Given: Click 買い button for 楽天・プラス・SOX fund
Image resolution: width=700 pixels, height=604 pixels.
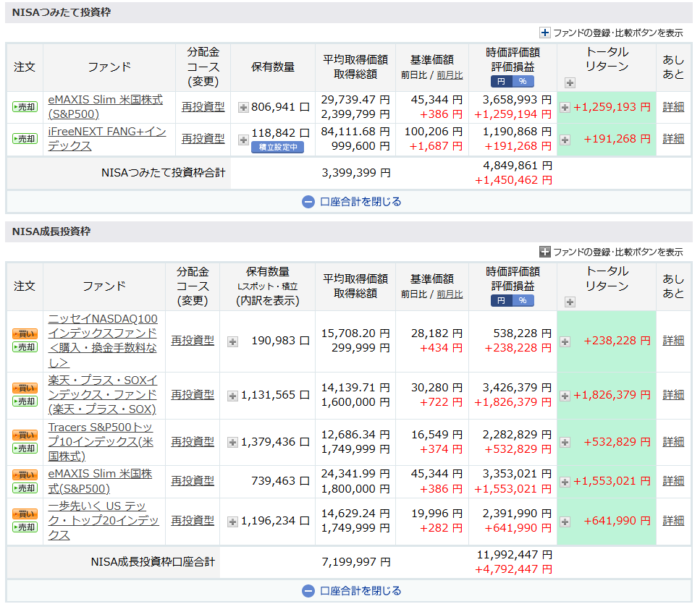Looking at the screenshot, I should [25, 388].
